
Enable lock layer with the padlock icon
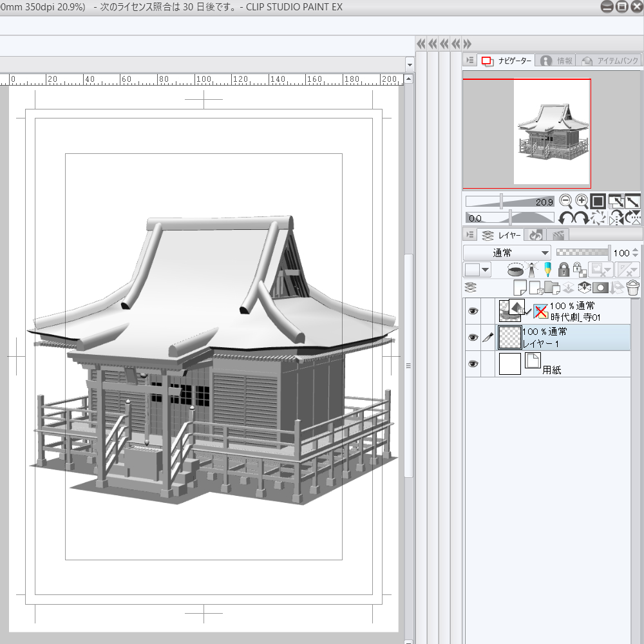click(x=563, y=270)
